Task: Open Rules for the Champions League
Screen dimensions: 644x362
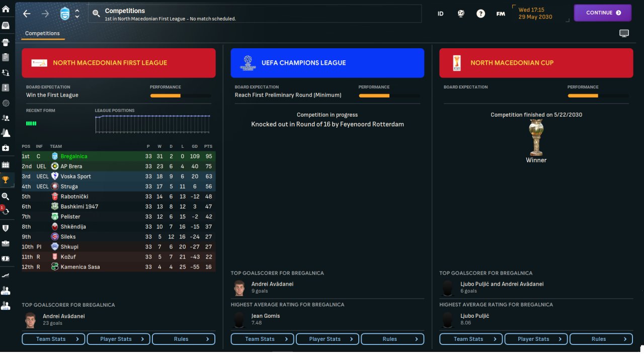Action: [x=392, y=339]
